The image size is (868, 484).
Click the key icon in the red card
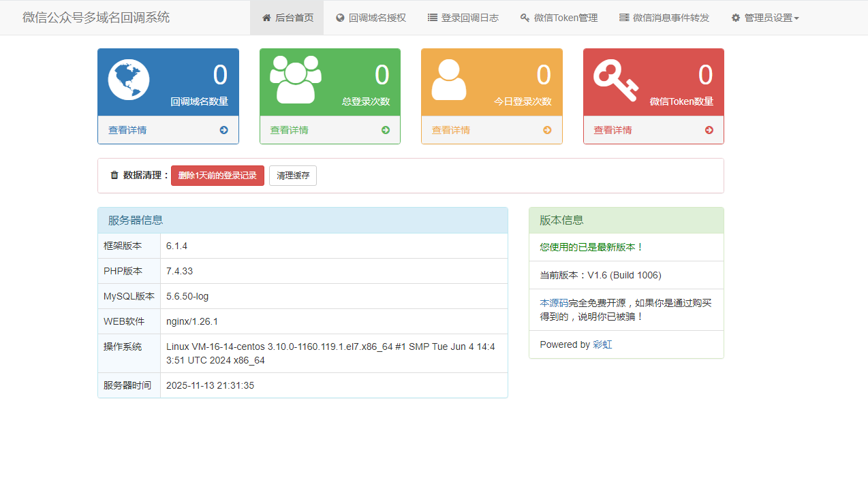tap(615, 80)
